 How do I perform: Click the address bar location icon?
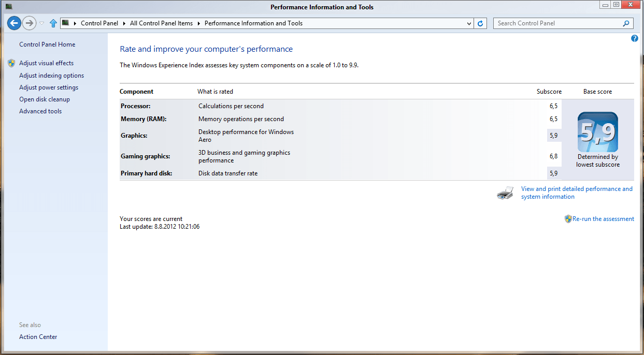pyautogui.click(x=66, y=23)
